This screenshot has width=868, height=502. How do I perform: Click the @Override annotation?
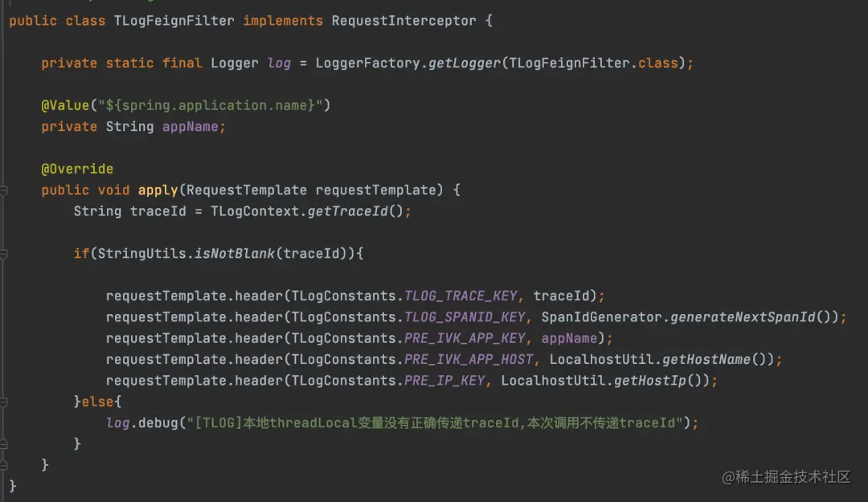pos(77,169)
